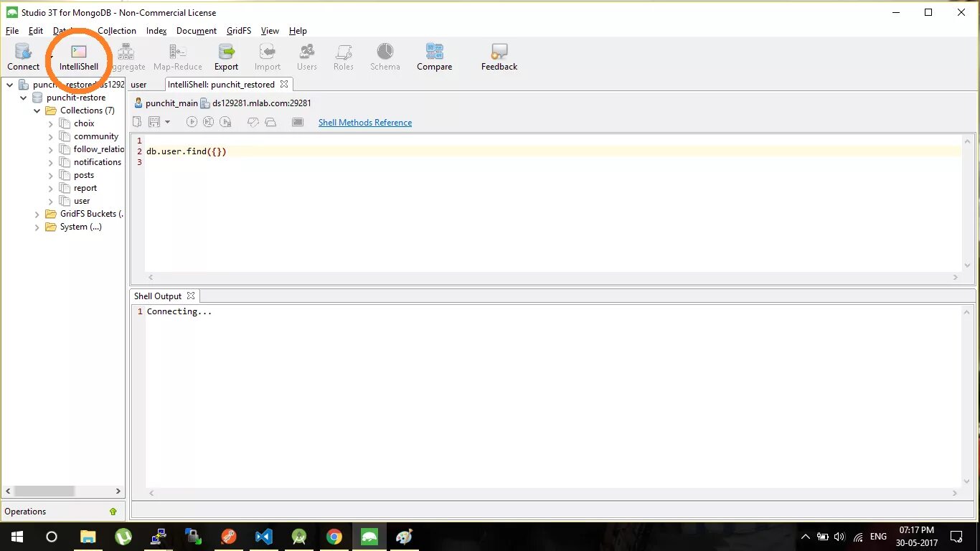The height and width of the screenshot is (551, 980).
Task: Select the report collection in tree
Action: click(x=85, y=188)
